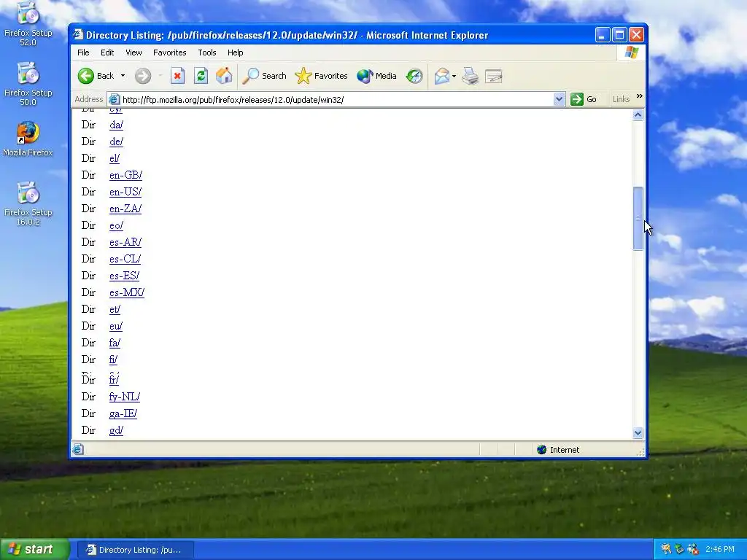The image size is (747, 560).
Task: Click the scrollbar up arrow
Action: (x=638, y=114)
